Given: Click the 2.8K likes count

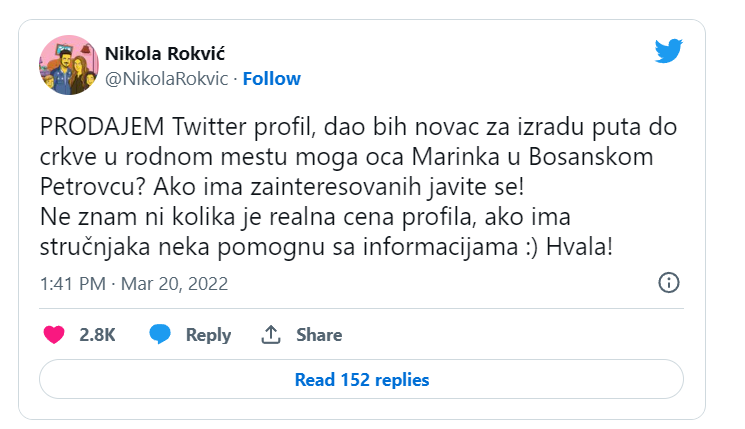Looking at the screenshot, I should click(97, 335).
